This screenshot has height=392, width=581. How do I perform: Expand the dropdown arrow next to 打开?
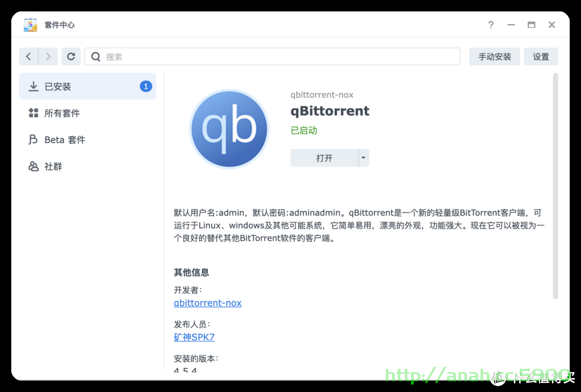364,158
